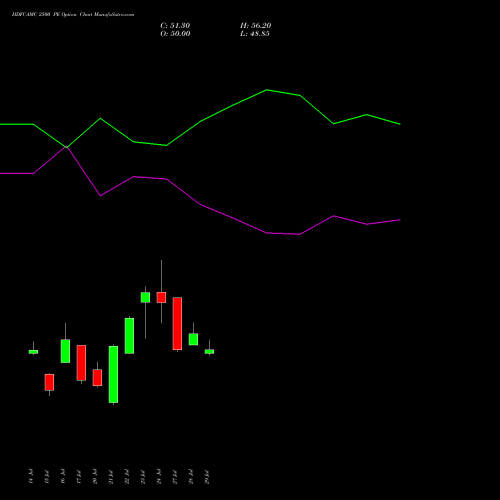This screenshot has width=500, height=500.
Task: Click the 29 Jul date axis label
Action: pyautogui.click(x=207, y=476)
